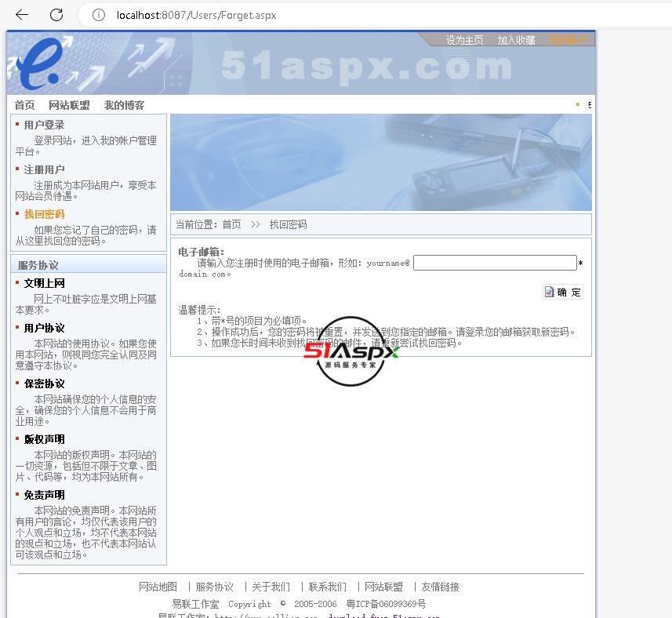
Task: Click the 温馨提示: heading
Action: tap(199, 310)
